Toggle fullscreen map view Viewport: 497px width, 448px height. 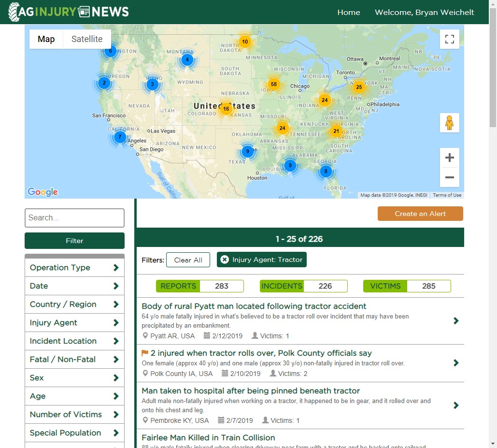tap(450, 39)
